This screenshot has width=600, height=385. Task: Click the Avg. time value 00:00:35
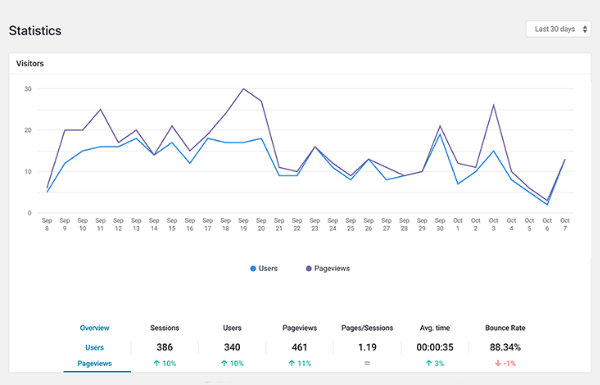coord(435,347)
